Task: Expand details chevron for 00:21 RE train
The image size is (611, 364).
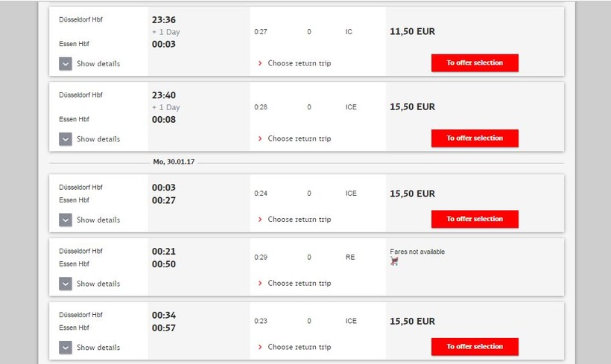Action: 66,284
